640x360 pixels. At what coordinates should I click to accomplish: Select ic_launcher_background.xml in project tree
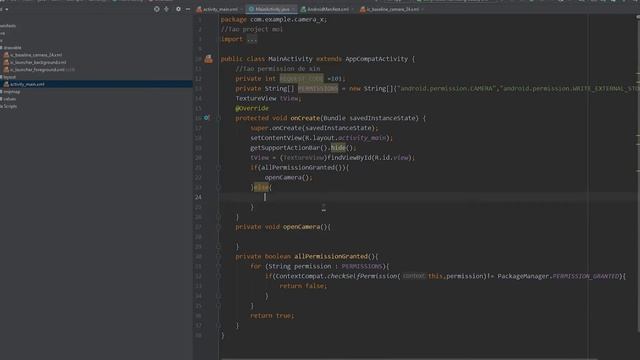[x=38, y=62]
